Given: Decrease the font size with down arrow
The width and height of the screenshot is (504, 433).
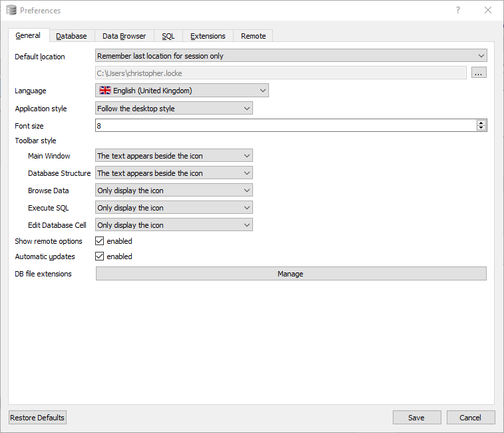Looking at the screenshot, I should tap(481, 128).
